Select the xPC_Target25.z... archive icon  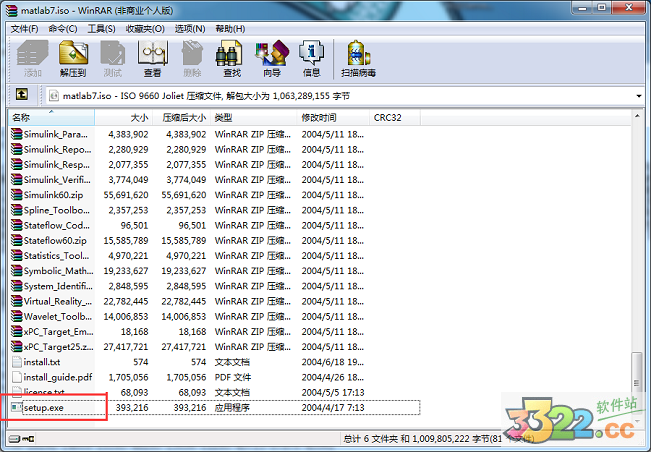click(17, 347)
